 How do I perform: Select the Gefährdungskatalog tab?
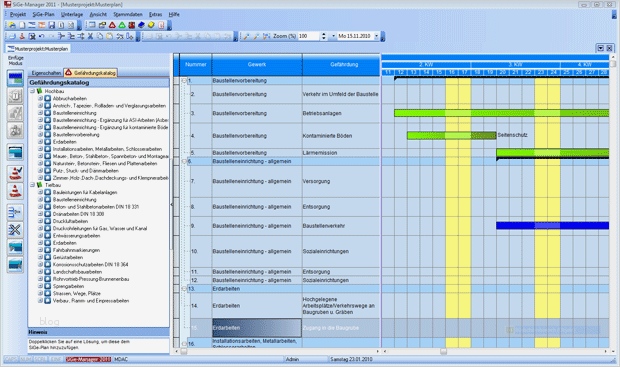point(91,73)
